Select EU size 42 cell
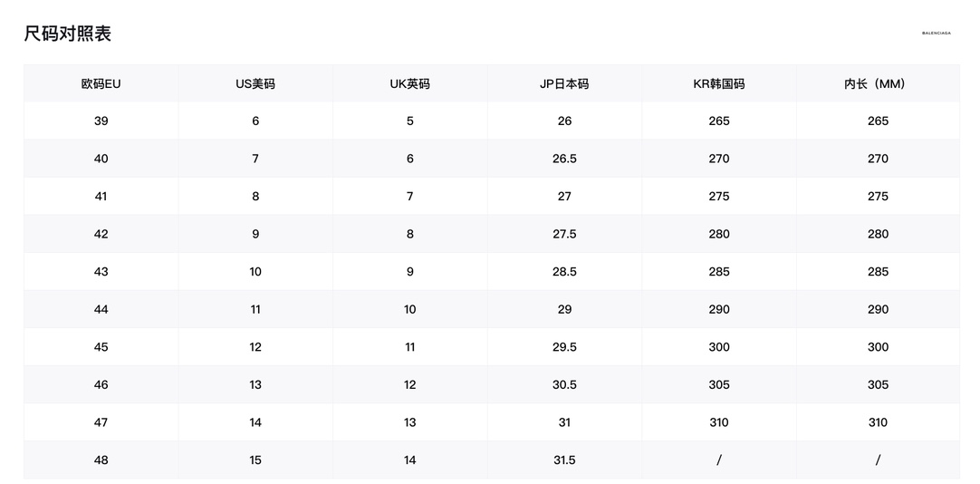The height and width of the screenshot is (484, 980). coord(101,234)
